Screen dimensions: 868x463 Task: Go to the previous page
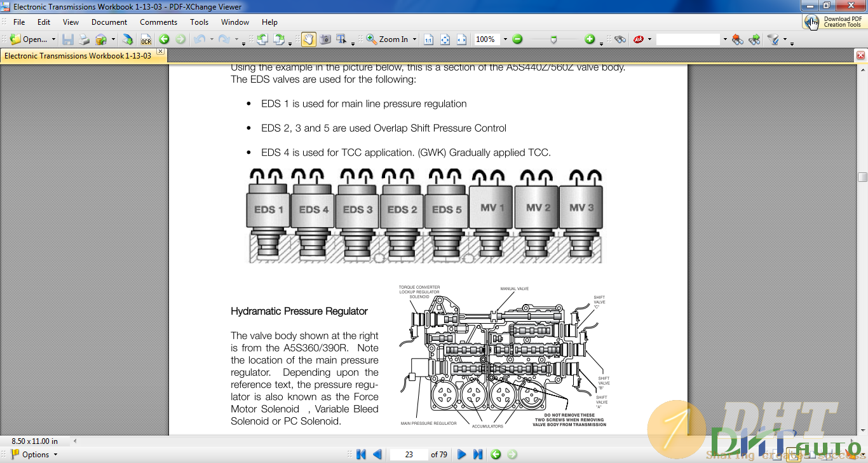[377, 454]
